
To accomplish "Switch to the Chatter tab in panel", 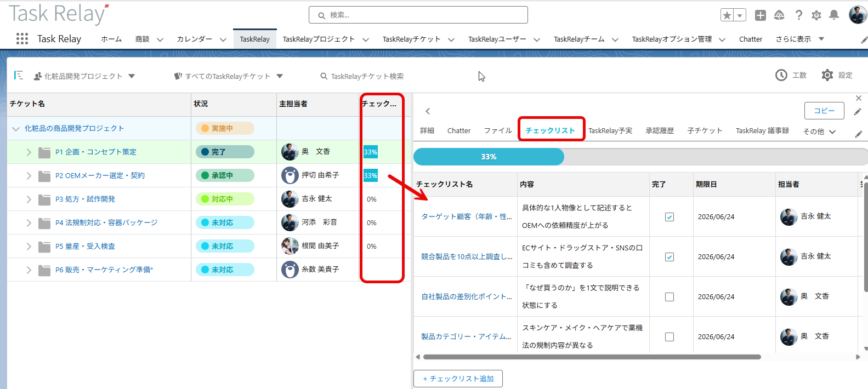I will 459,130.
